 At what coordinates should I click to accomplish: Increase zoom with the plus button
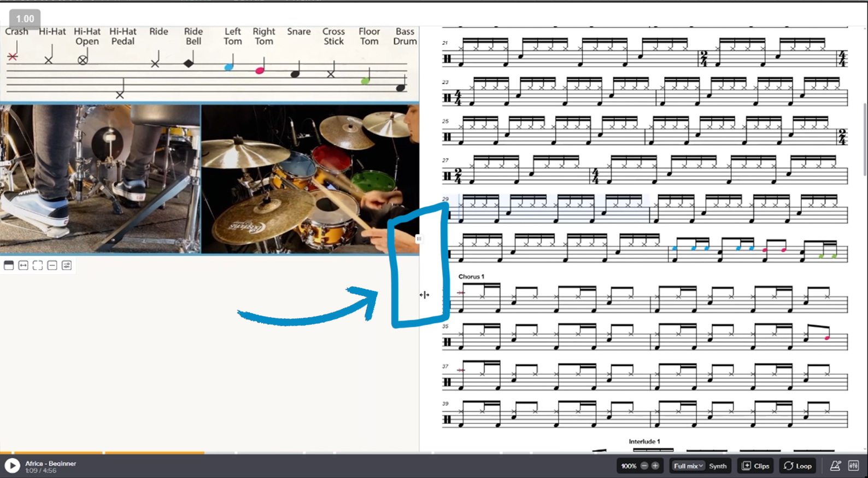click(x=655, y=466)
